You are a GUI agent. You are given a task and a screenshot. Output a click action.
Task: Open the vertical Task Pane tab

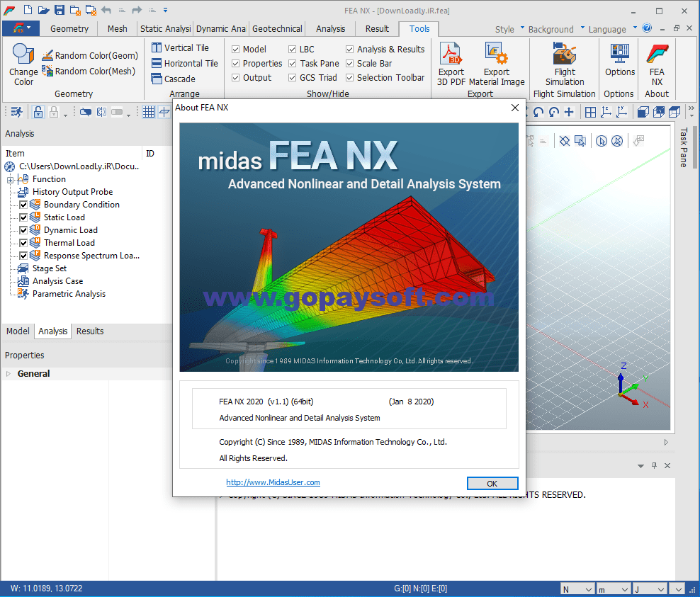(x=684, y=148)
